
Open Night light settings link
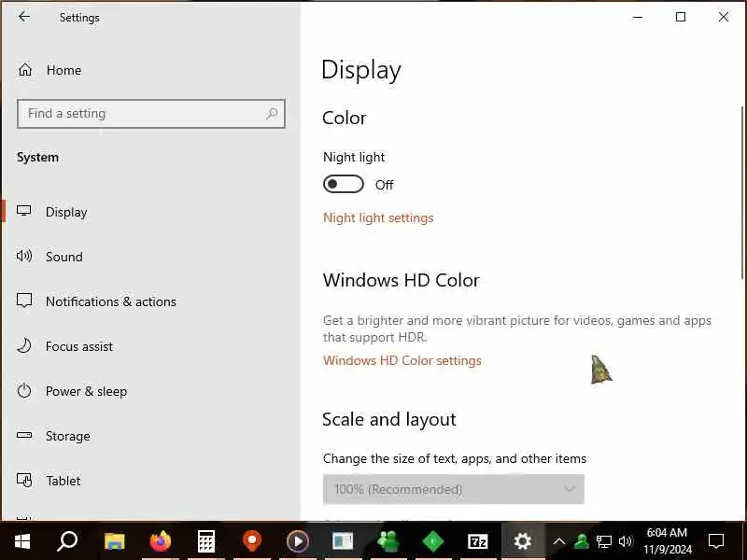pyautogui.click(x=378, y=217)
